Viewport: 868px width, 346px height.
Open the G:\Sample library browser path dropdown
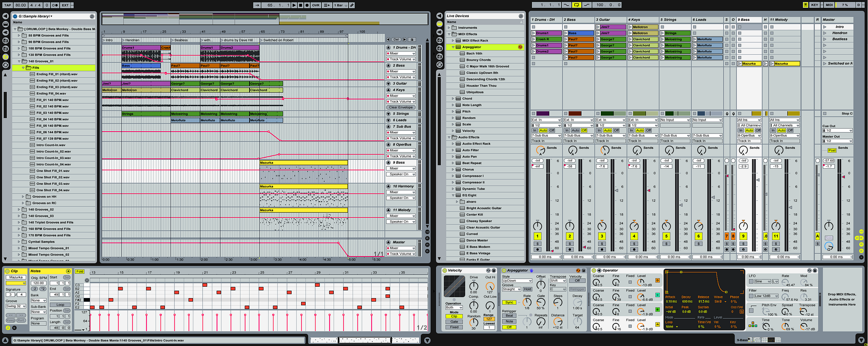(36, 16)
